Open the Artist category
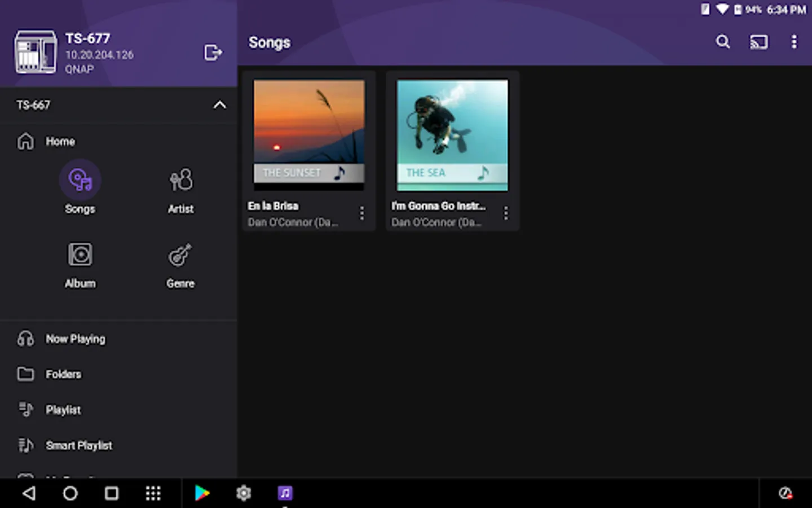The height and width of the screenshot is (508, 812). [x=180, y=181]
